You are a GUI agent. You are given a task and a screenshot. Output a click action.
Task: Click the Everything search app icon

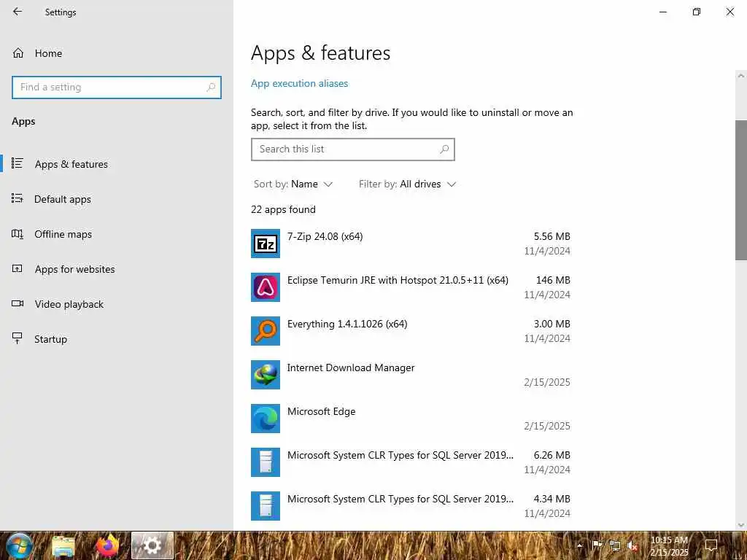[x=266, y=331]
